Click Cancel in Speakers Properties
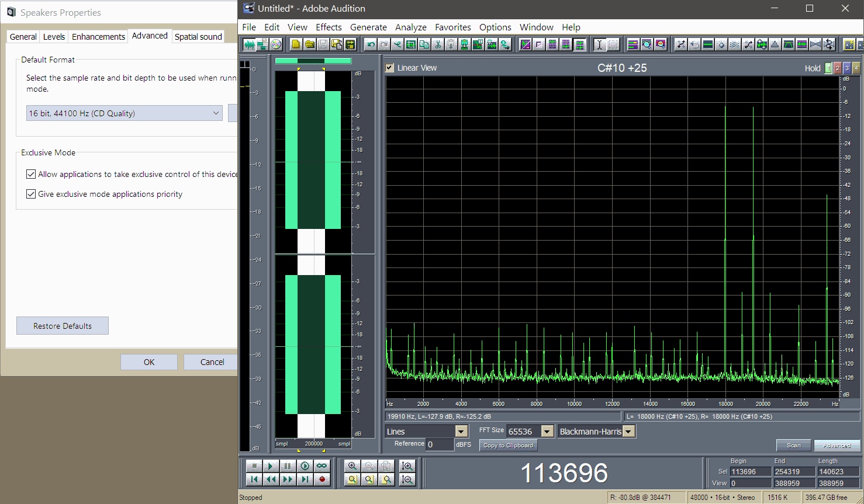This screenshot has height=504, width=864. click(x=212, y=362)
